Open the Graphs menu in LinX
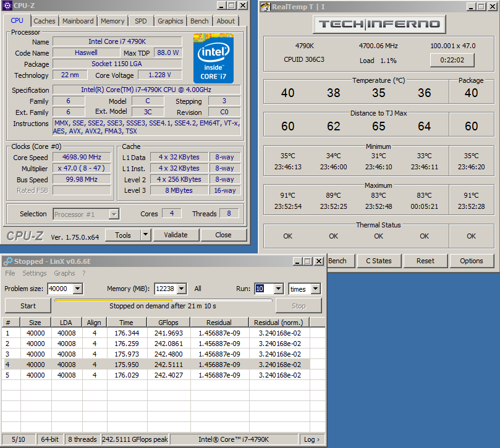The width and height of the screenshot is (500, 448). [64, 273]
